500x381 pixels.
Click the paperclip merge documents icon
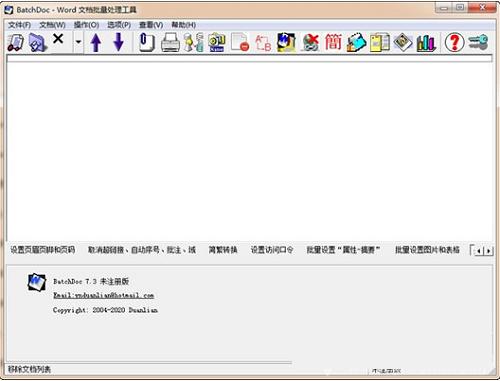pyautogui.click(x=146, y=42)
